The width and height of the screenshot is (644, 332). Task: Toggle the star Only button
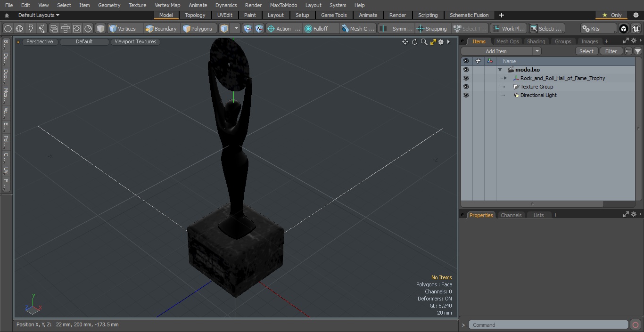pyautogui.click(x=611, y=15)
